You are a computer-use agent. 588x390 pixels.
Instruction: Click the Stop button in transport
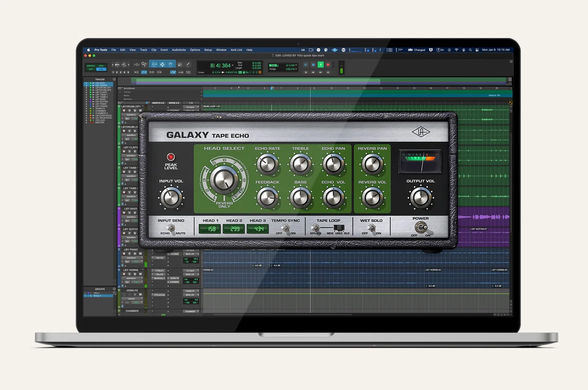(313, 64)
